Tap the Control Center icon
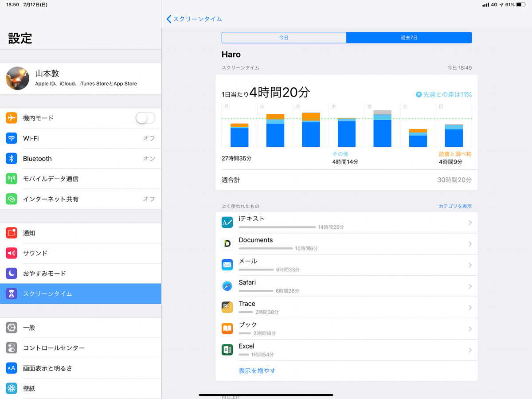The height and width of the screenshot is (399, 532). point(12,348)
